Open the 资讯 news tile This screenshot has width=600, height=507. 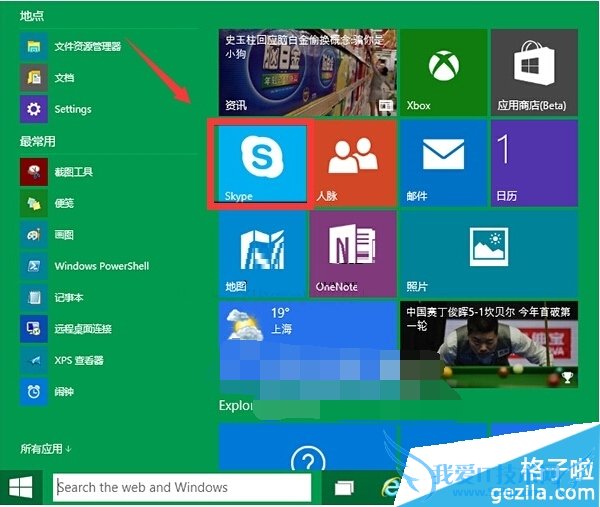point(308,72)
